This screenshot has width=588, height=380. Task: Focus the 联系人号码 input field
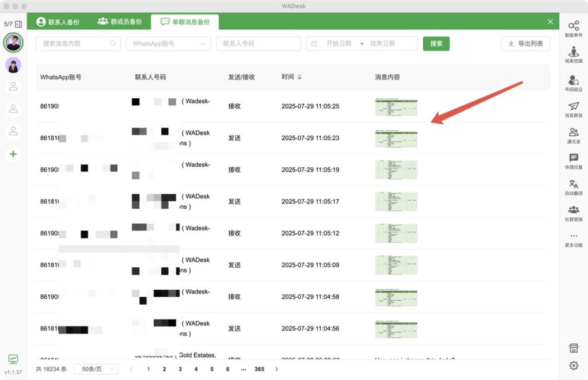(258, 44)
